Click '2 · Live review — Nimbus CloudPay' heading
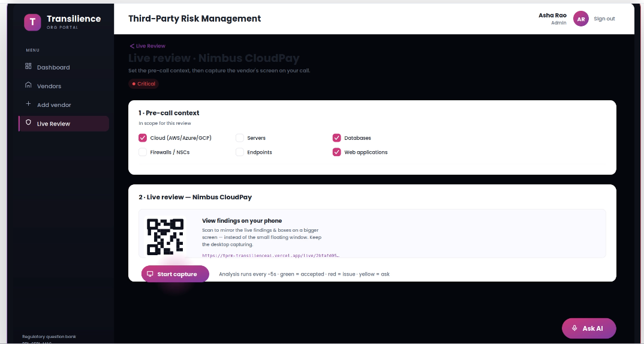 (x=195, y=198)
